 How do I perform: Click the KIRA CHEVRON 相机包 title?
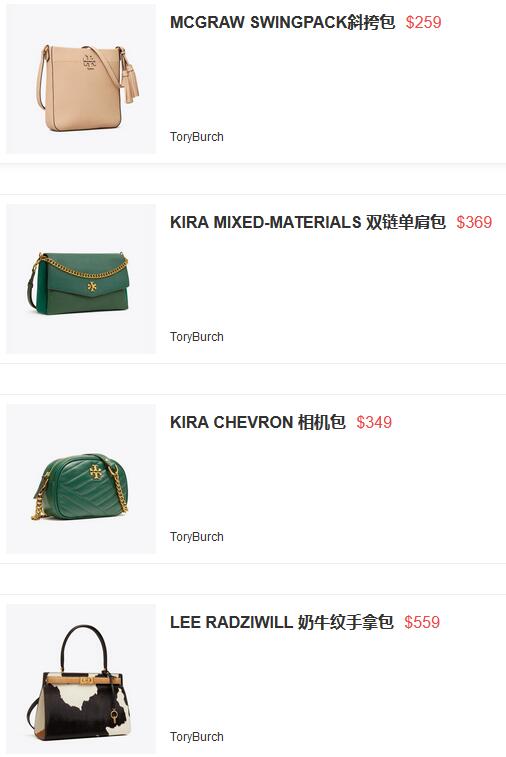(x=258, y=422)
